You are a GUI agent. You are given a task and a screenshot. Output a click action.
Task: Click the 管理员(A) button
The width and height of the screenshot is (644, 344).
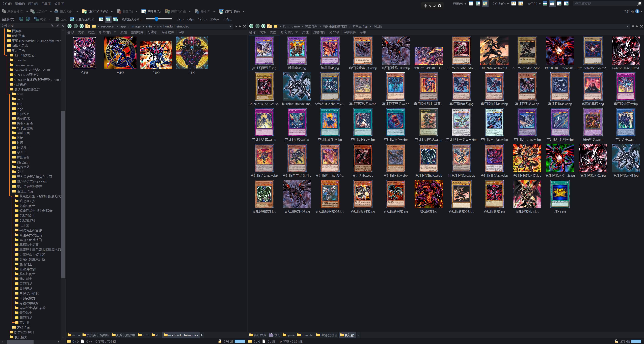[x=151, y=12]
